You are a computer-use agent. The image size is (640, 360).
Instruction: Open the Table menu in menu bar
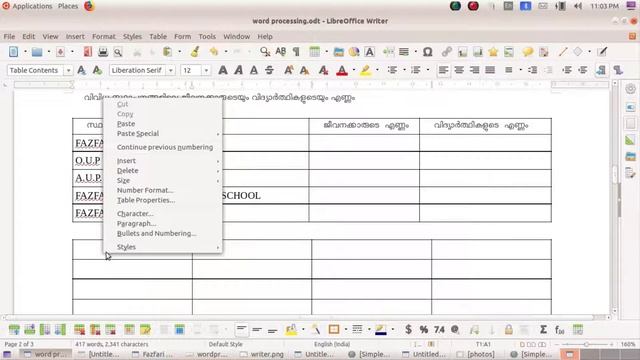[x=158, y=36]
